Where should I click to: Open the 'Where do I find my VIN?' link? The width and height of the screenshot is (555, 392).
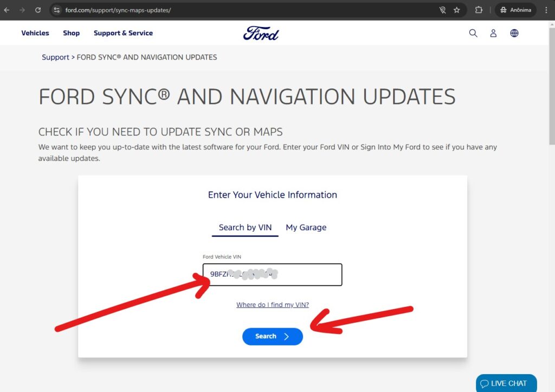[x=272, y=305]
